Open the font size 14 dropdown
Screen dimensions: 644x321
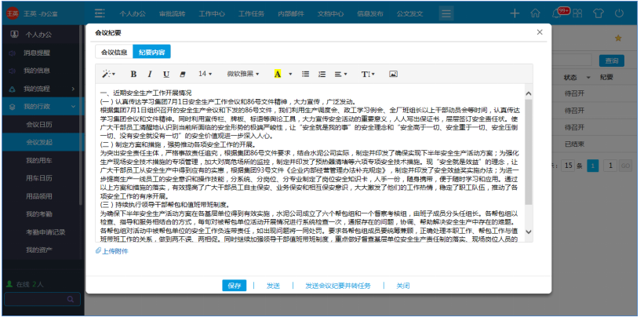click(x=206, y=74)
